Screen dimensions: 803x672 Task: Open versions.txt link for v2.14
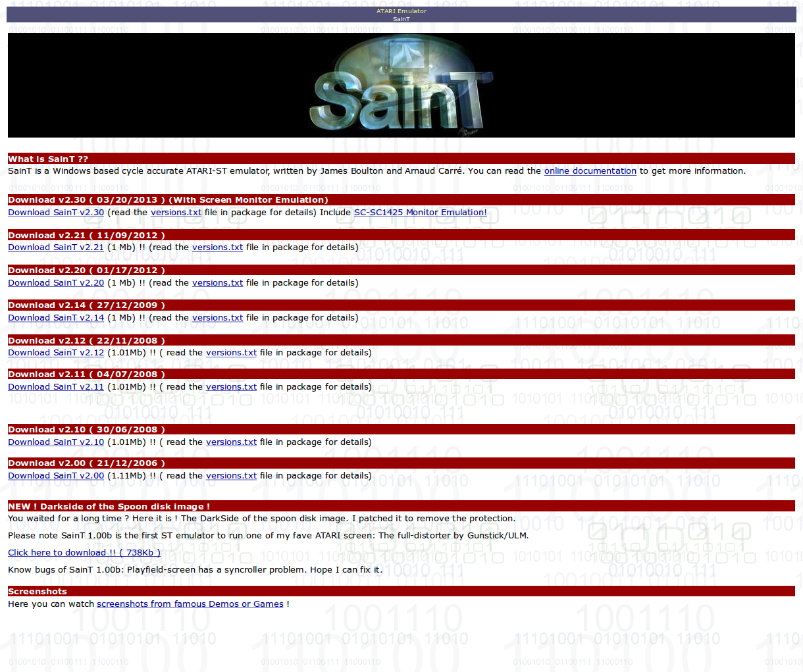pos(217,318)
